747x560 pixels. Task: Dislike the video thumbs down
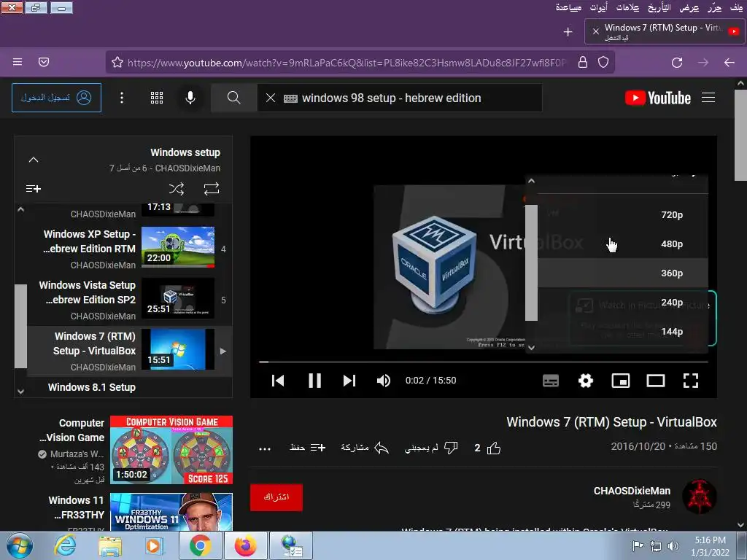[x=451, y=448]
